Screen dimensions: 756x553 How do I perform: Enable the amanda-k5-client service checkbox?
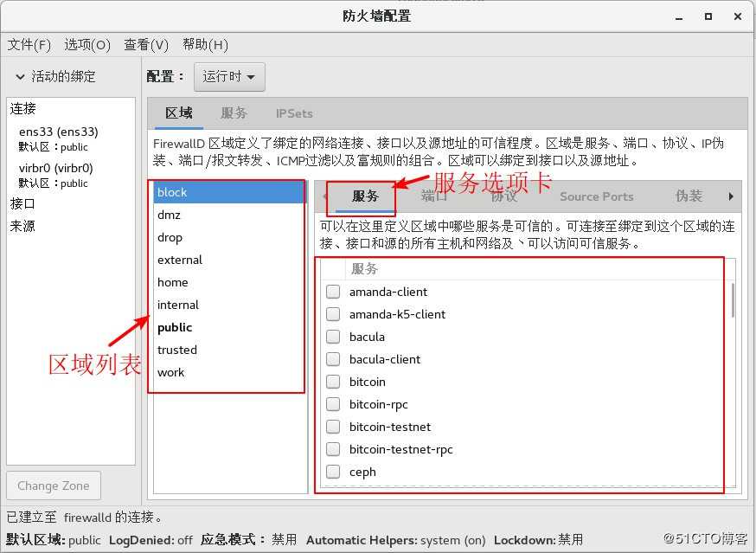coord(333,315)
